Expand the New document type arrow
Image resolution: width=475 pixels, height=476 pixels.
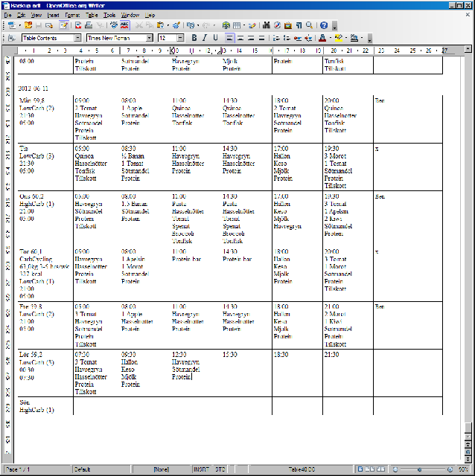pos(19,25)
